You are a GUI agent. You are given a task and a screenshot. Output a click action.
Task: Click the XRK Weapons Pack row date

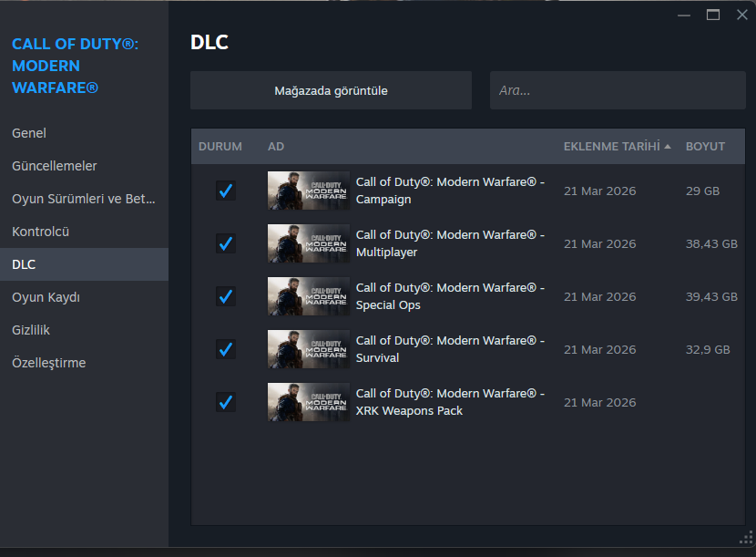click(x=599, y=403)
